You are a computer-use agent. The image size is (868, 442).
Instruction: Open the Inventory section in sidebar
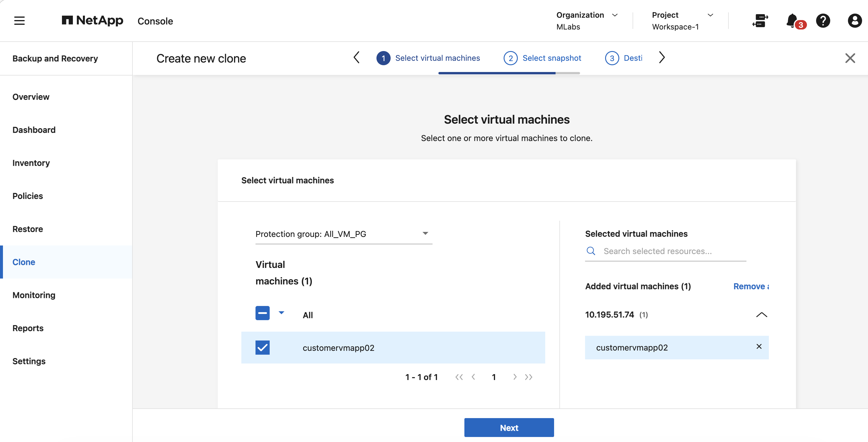[31, 163]
